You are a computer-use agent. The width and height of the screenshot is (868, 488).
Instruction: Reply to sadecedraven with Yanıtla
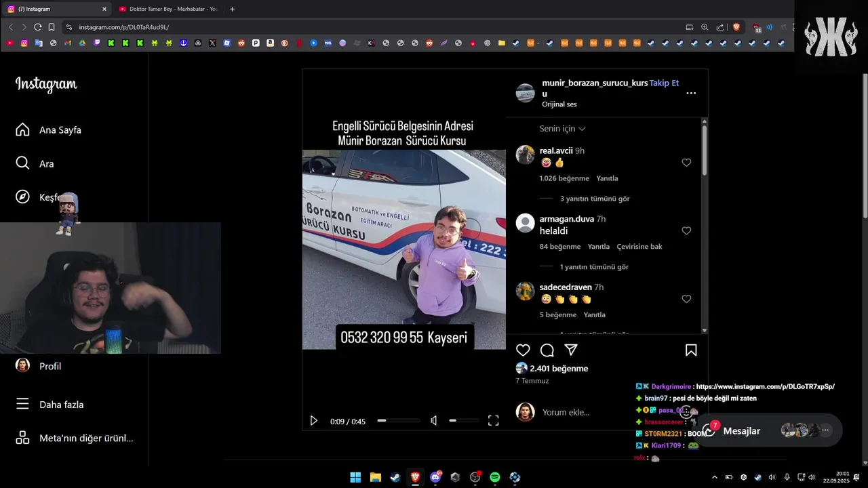click(595, 314)
